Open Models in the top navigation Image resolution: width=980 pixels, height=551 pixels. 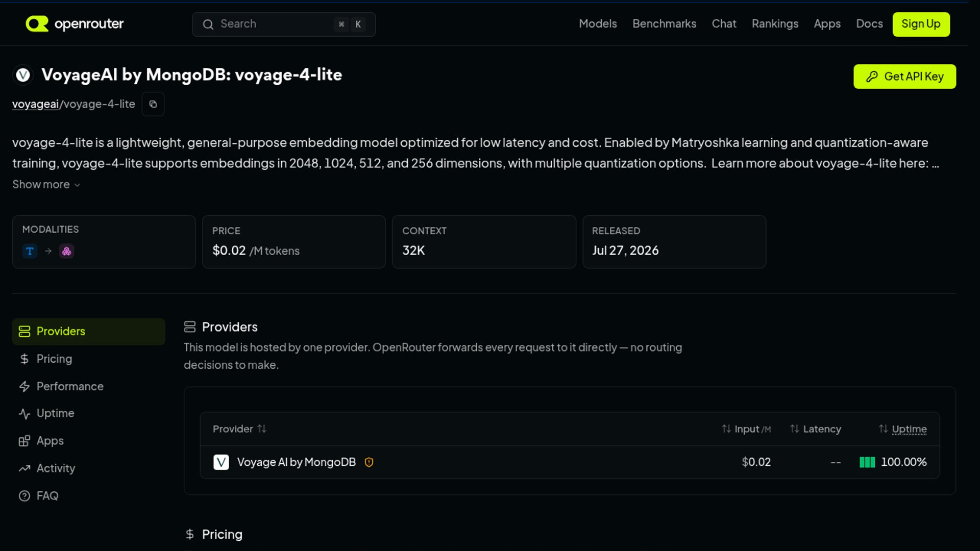598,24
